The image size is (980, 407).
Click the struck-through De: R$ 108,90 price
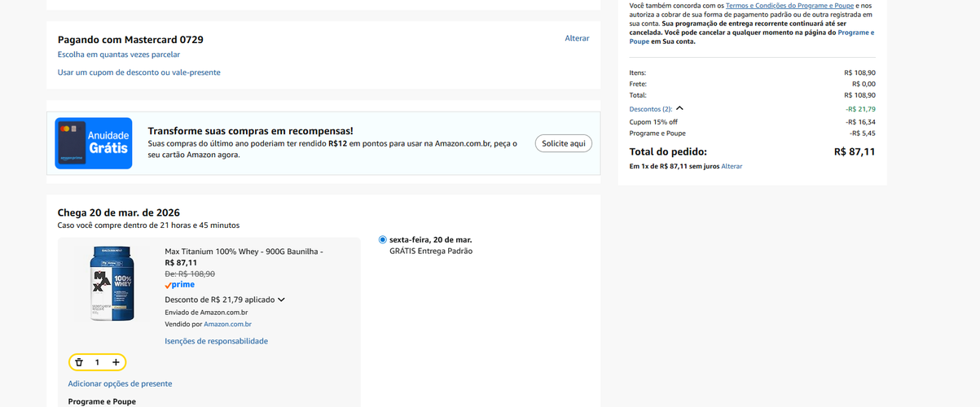tap(190, 274)
